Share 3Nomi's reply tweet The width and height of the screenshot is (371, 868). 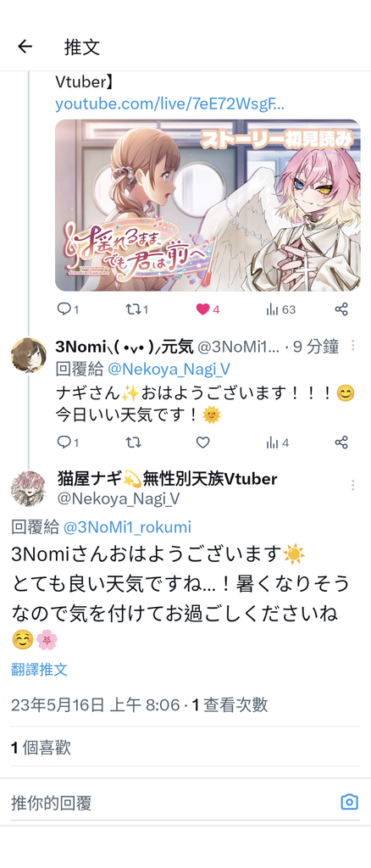[341, 442]
